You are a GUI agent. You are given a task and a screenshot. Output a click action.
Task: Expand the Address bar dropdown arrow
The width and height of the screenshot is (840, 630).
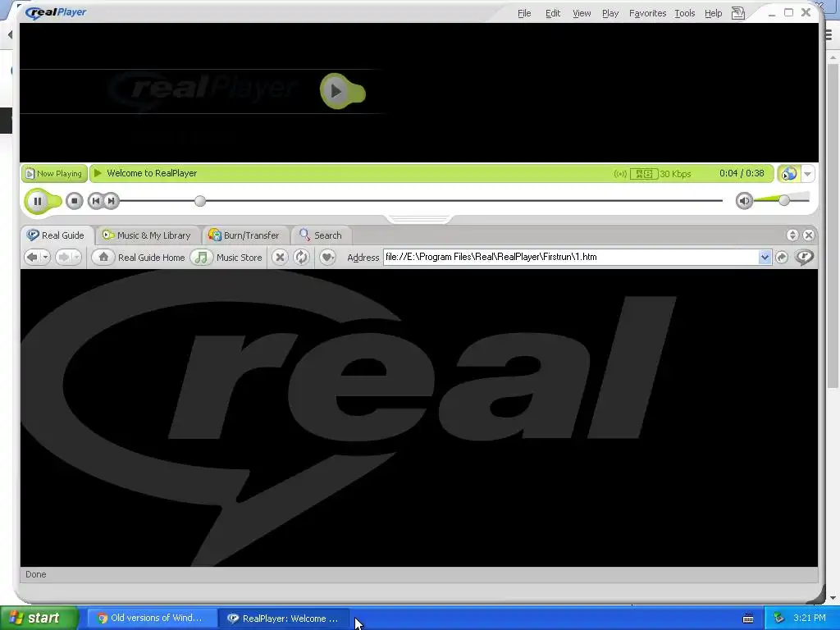click(x=765, y=257)
